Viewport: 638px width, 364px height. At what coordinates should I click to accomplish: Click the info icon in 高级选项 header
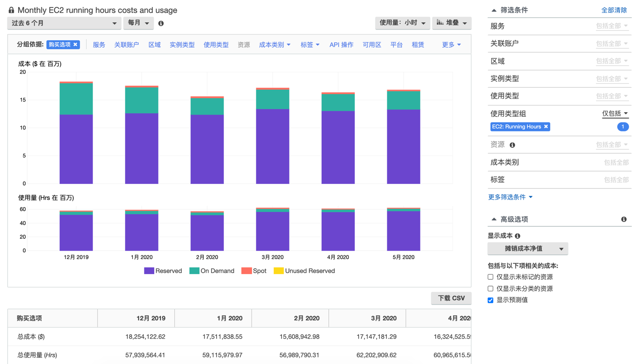click(624, 219)
